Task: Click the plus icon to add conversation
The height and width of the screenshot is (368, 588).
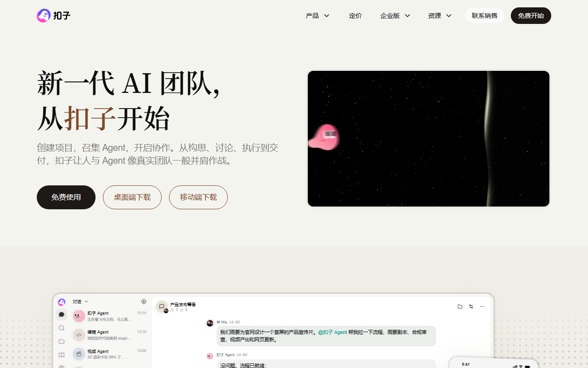Action: (x=143, y=302)
